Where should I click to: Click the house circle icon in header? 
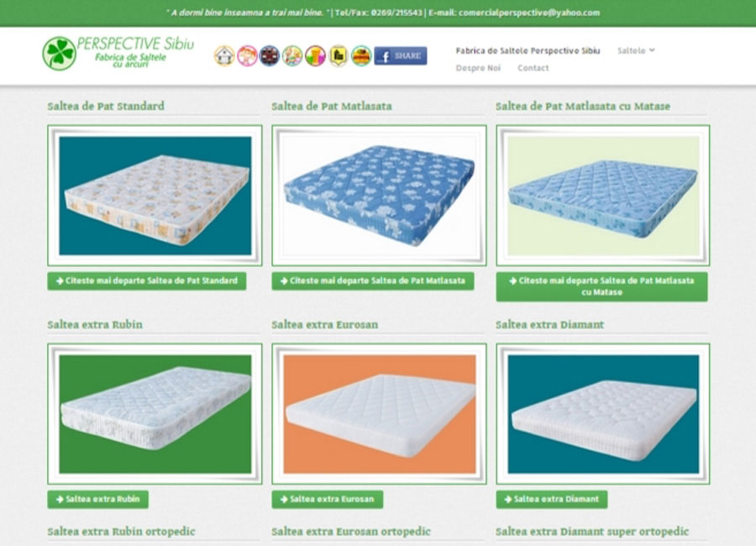point(224,56)
